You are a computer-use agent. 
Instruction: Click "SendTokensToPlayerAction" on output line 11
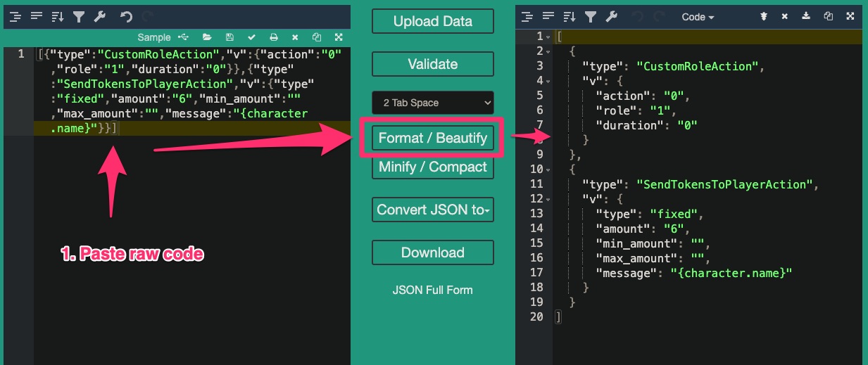[724, 184]
